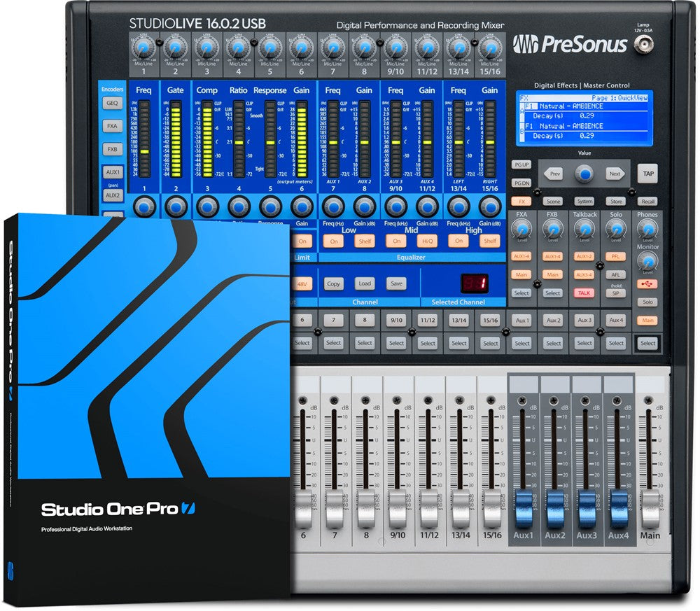
Task: Click the Solo level knob
Action: (x=615, y=230)
